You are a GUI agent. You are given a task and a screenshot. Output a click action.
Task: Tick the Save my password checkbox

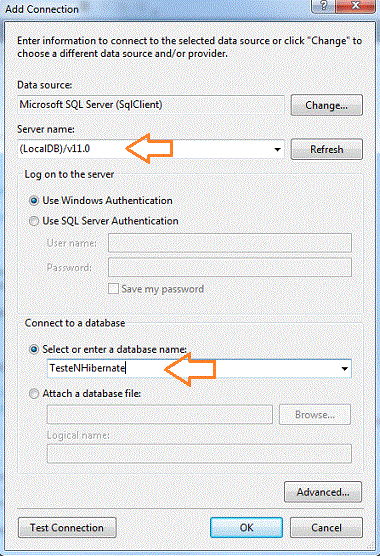[x=113, y=289]
